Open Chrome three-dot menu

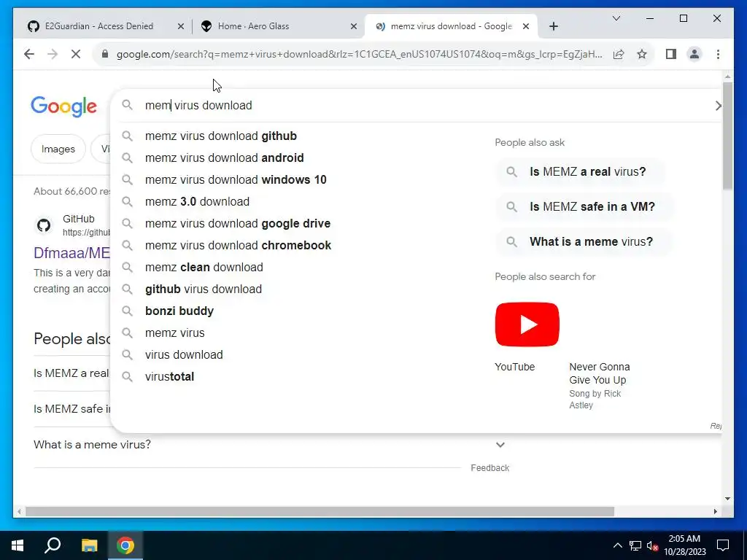coord(718,54)
